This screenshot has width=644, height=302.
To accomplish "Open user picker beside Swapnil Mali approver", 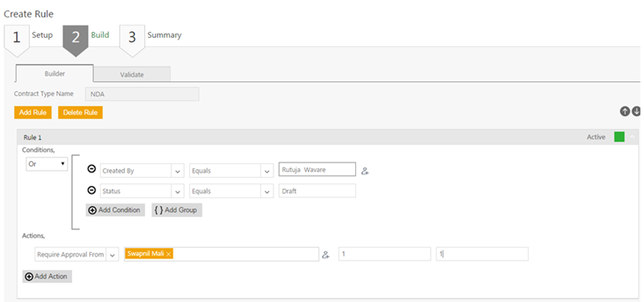I will tap(326, 255).
